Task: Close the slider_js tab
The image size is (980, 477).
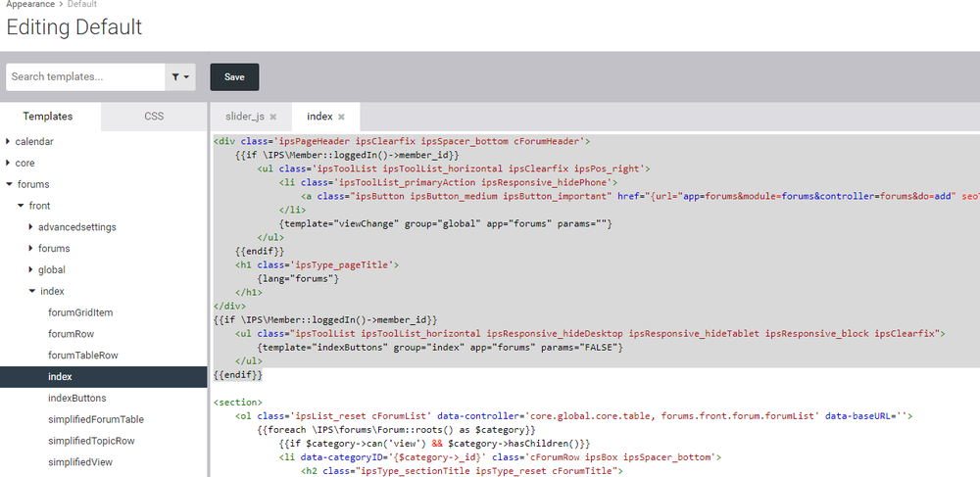Action: 273,117
